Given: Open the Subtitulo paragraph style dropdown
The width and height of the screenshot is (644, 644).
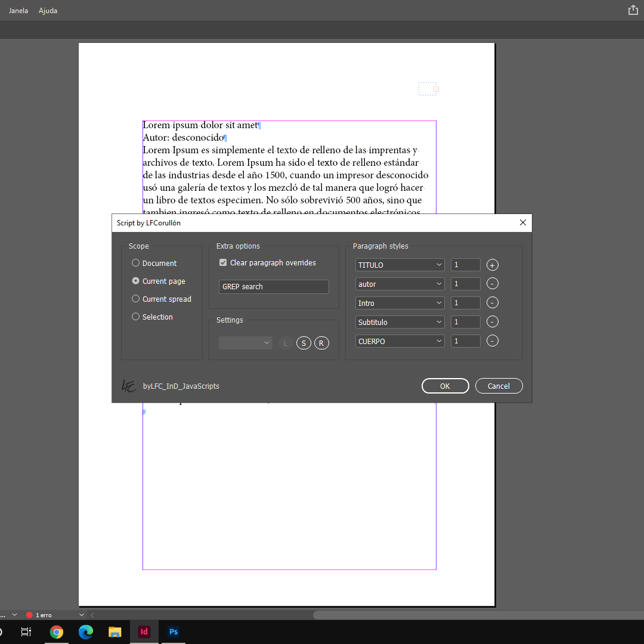Looking at the screenshot, I should tap(400, 322).
